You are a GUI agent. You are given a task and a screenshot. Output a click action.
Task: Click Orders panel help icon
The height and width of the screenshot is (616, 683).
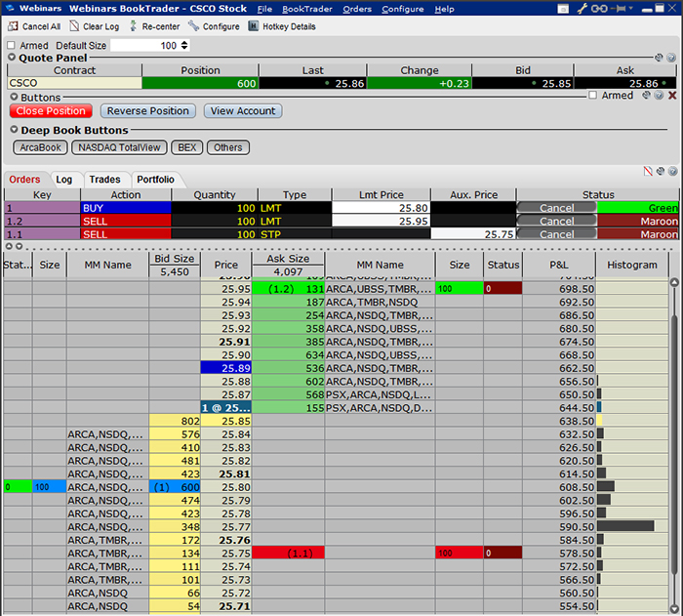point(672,172)
